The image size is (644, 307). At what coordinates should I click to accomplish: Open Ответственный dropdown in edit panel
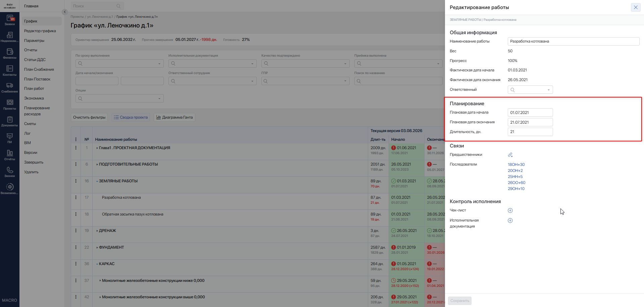point(530,90)
